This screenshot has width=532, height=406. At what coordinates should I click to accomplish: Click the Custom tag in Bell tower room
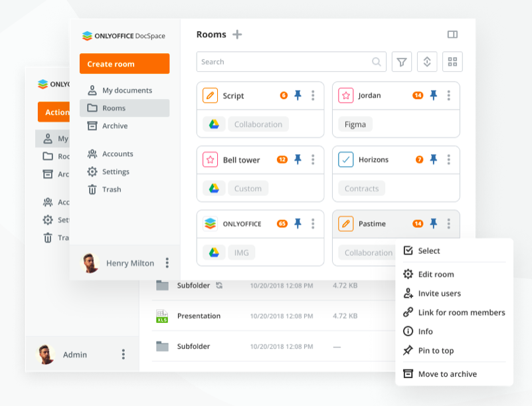pos(248,189)
